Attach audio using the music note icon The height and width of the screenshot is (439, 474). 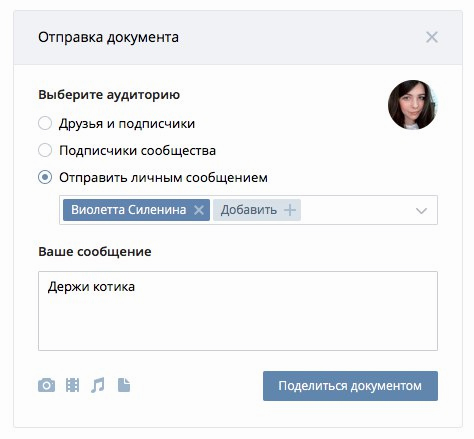[x=98, y=385]
